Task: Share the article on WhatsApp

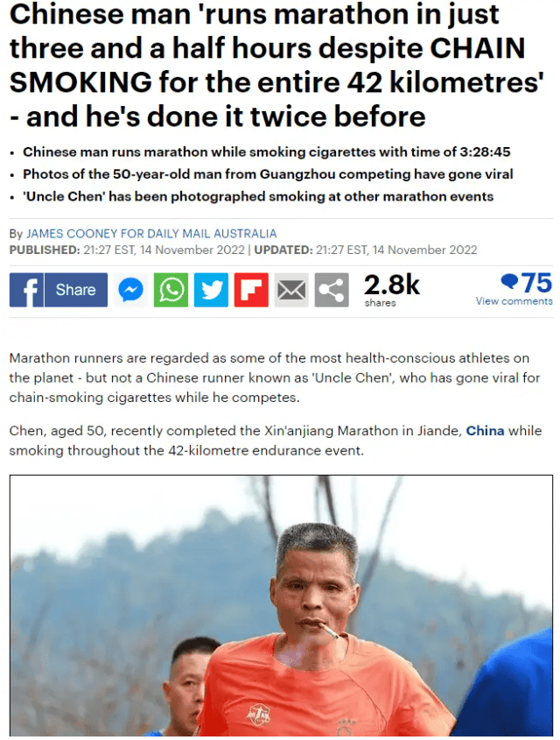Action: pos(171,290)
